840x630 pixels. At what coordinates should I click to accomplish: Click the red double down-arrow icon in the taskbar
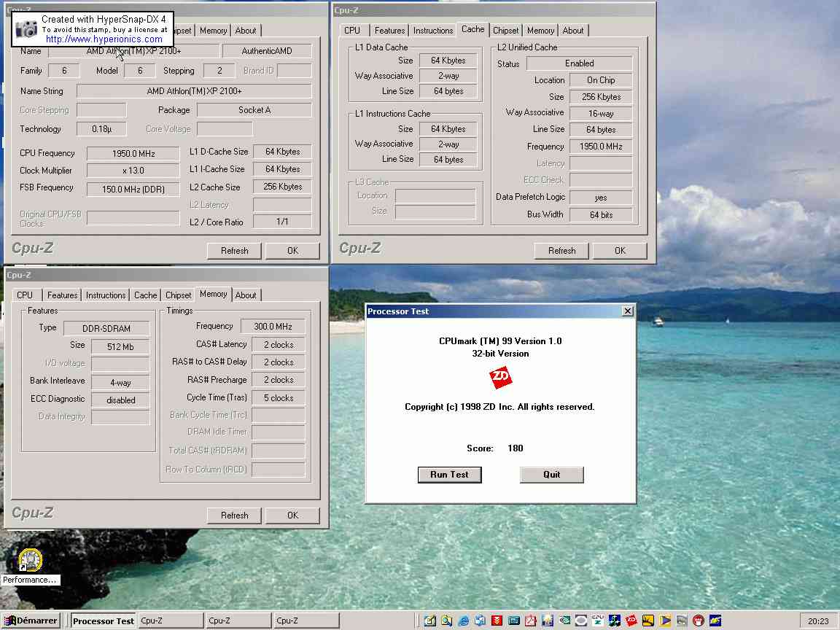click(497, 621)
